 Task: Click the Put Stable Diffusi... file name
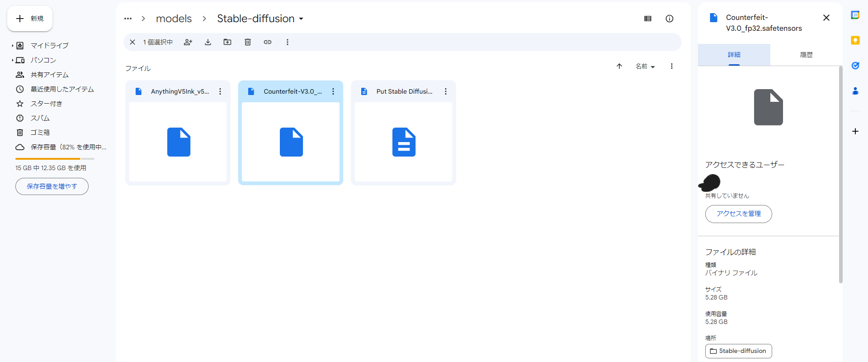405,91
